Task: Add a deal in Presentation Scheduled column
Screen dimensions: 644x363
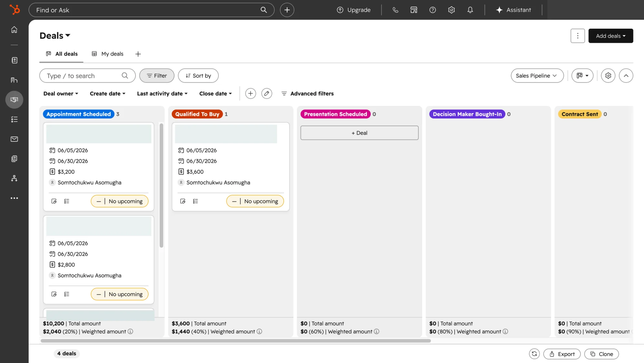Action: [x=359, y=133]
